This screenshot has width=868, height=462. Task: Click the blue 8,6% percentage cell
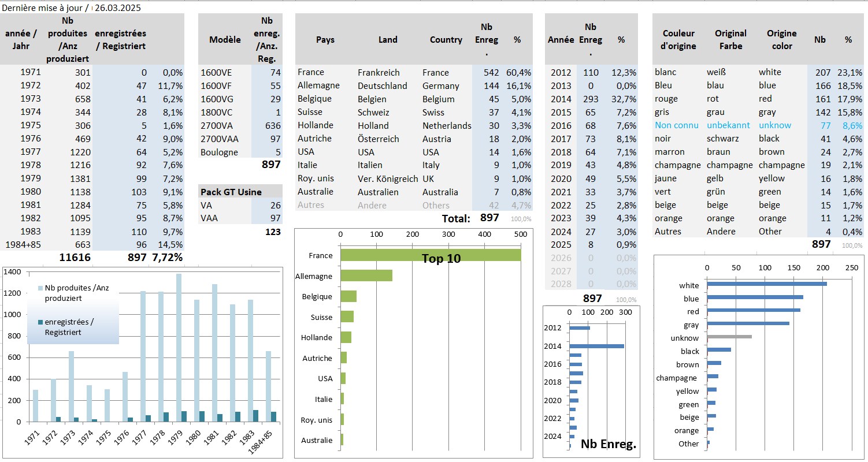tap(852, 125)
